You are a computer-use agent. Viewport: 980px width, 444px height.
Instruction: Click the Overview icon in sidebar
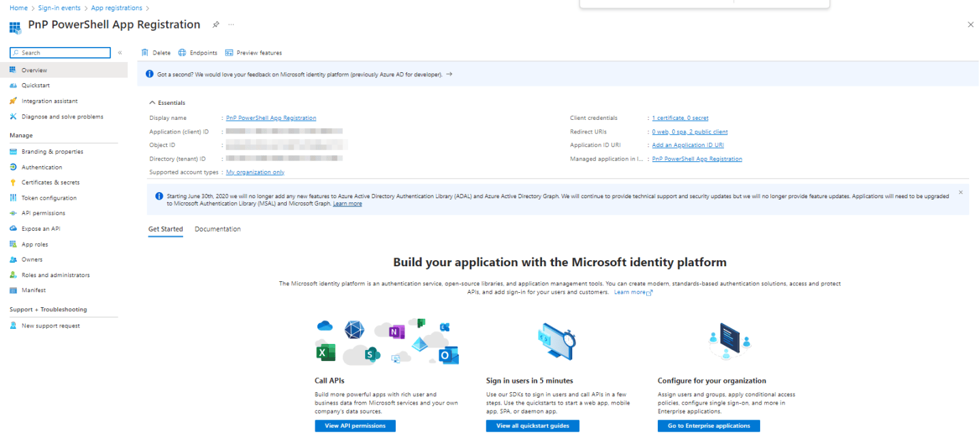[x=13, y=70]
